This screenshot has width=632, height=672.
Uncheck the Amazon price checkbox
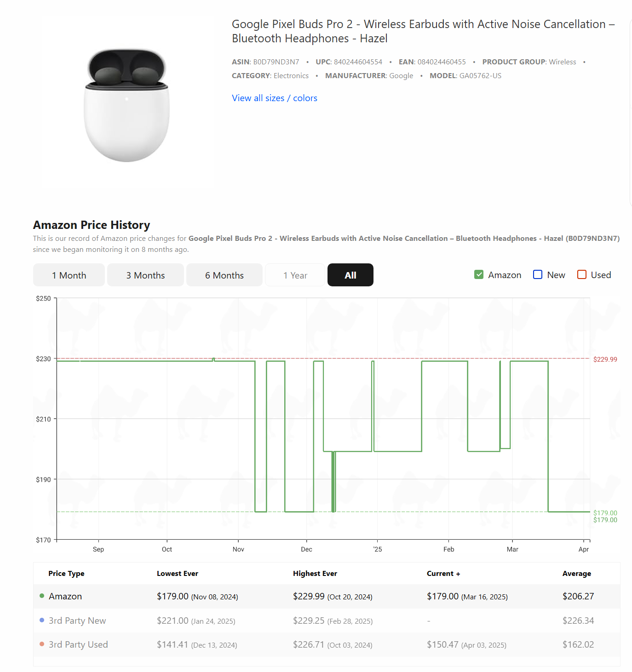479,275
